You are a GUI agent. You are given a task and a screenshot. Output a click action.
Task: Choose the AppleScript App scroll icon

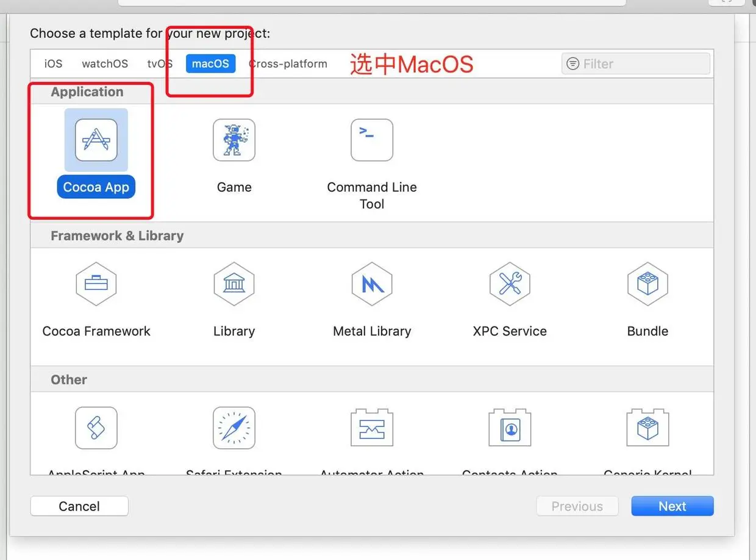click(96, 428)
